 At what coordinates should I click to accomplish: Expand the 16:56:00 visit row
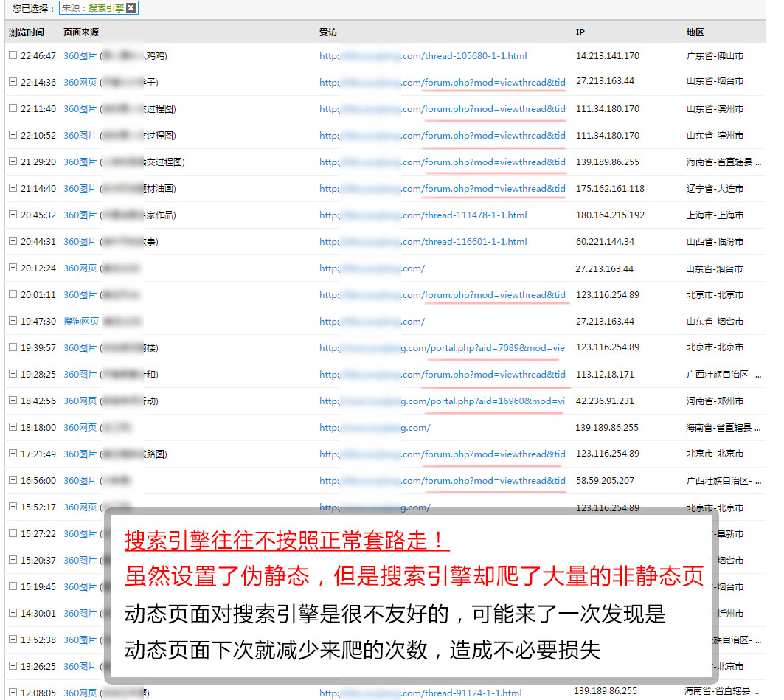13,479
